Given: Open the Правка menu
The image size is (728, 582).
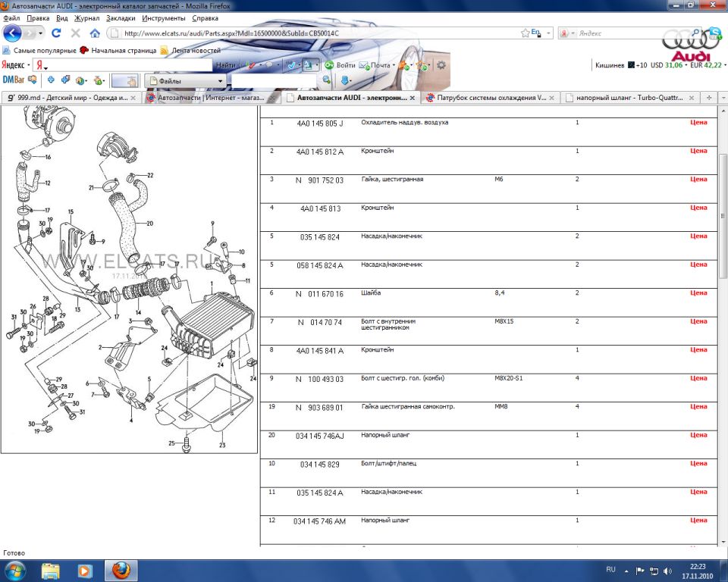Looking at the screenshot, I should (38, 18).
